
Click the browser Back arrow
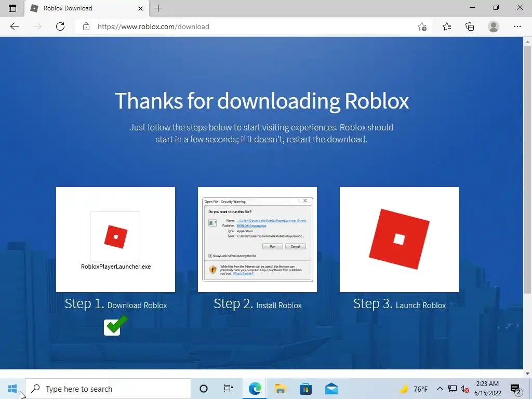coord(14,26)
